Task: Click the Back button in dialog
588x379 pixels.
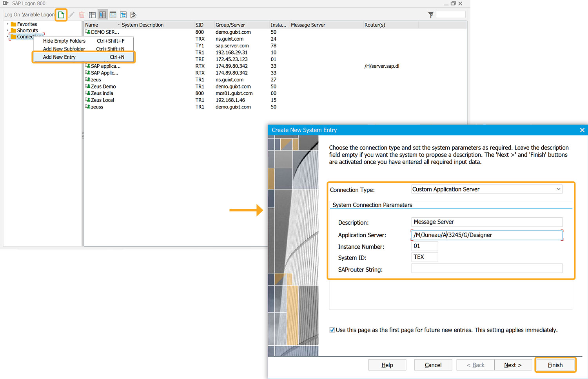Action: pyautogui.click(x=475, y=365)
